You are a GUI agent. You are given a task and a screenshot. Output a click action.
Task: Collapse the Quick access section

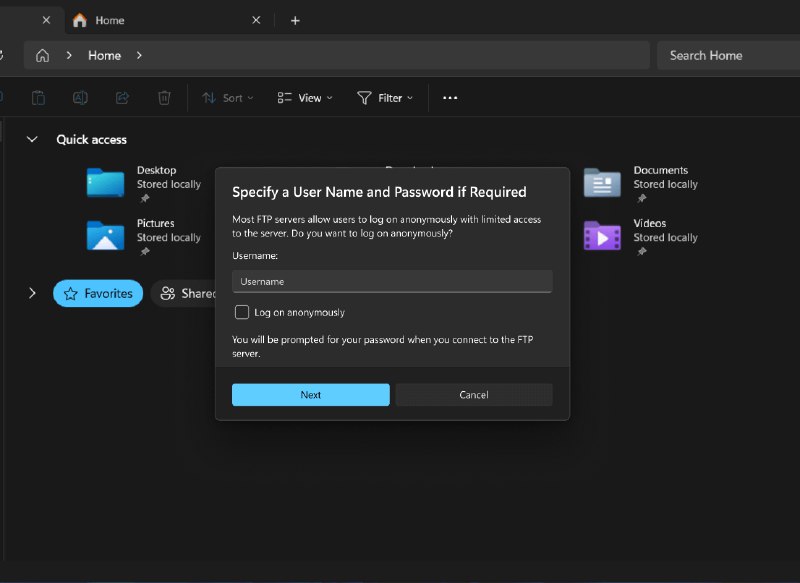pyautogui.click(x=32, y=139)
